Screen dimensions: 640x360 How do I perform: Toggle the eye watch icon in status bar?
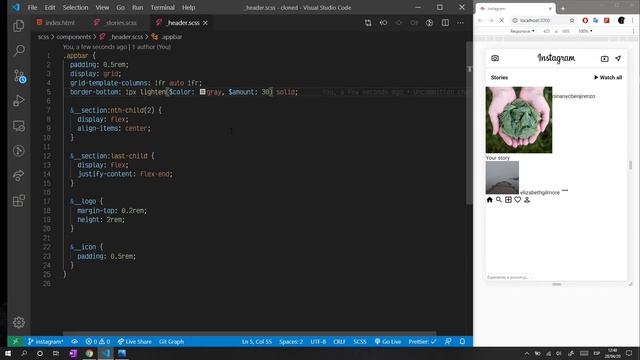point(74,342)
